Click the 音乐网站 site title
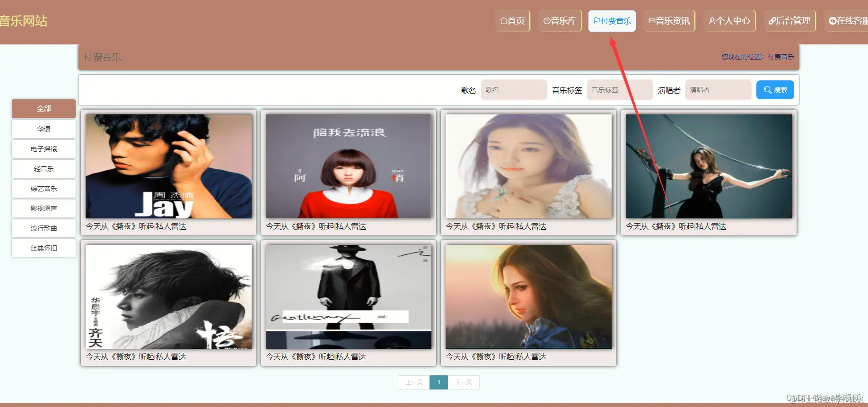Screen dimensions: 868x407 tap(24, 21)
